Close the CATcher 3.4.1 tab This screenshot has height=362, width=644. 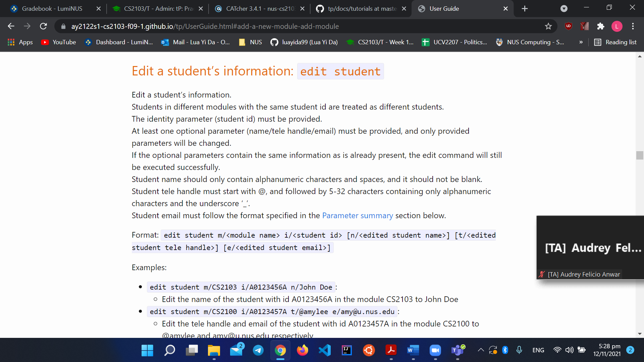coord(303,9)
